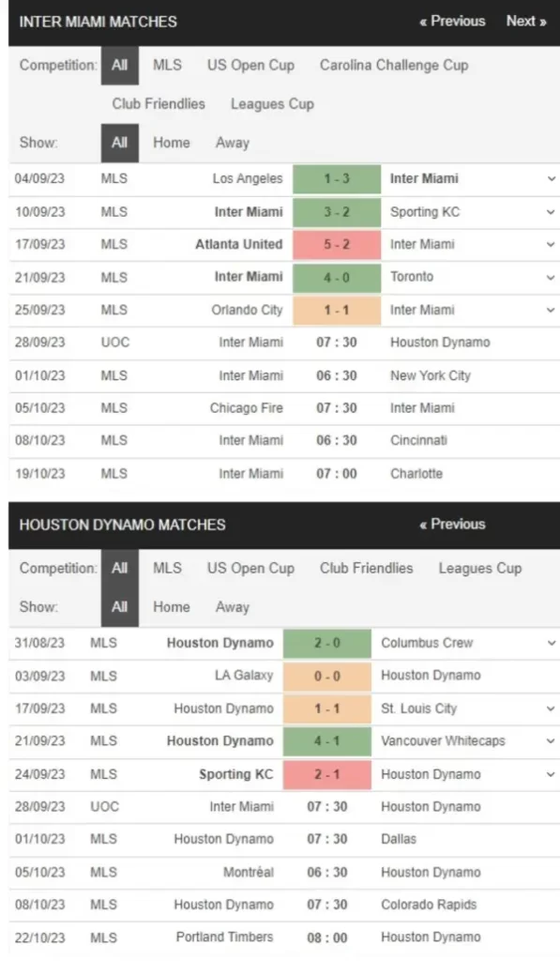560x961 pixels.
Task: Select All in Houston Dynamo Show filter
Action: [x=119, y=607]
